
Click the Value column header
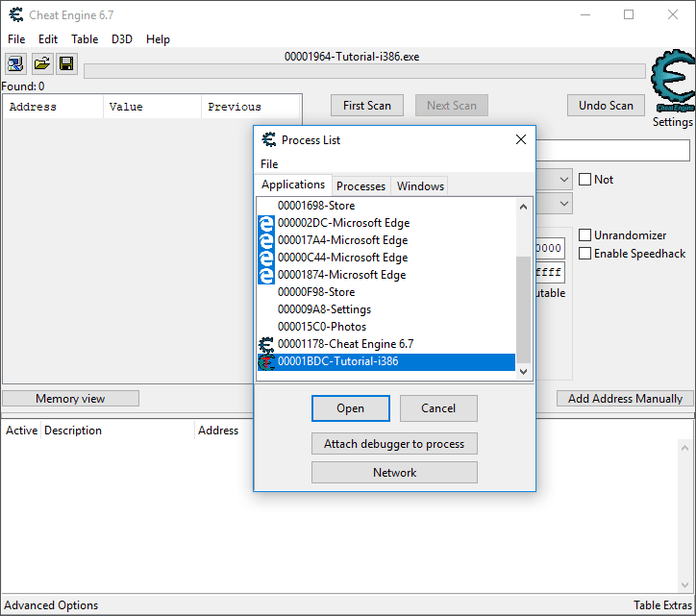[152, 107]
